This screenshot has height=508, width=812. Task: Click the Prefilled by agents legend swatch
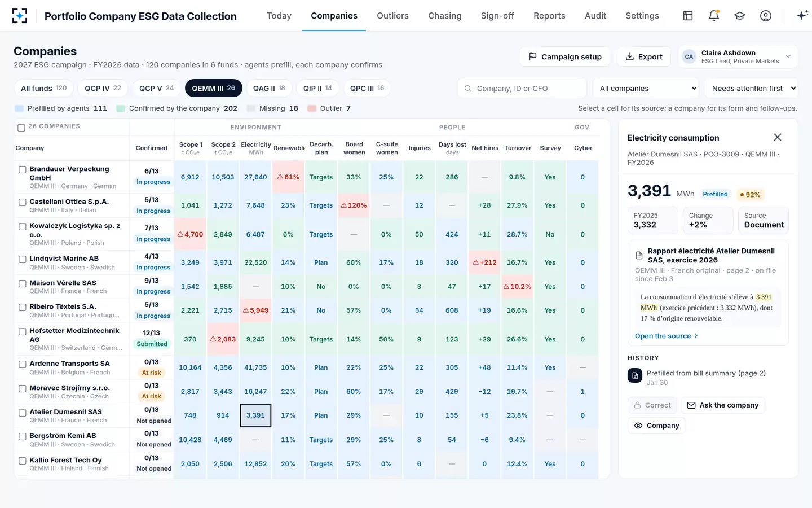pos(19,108)
